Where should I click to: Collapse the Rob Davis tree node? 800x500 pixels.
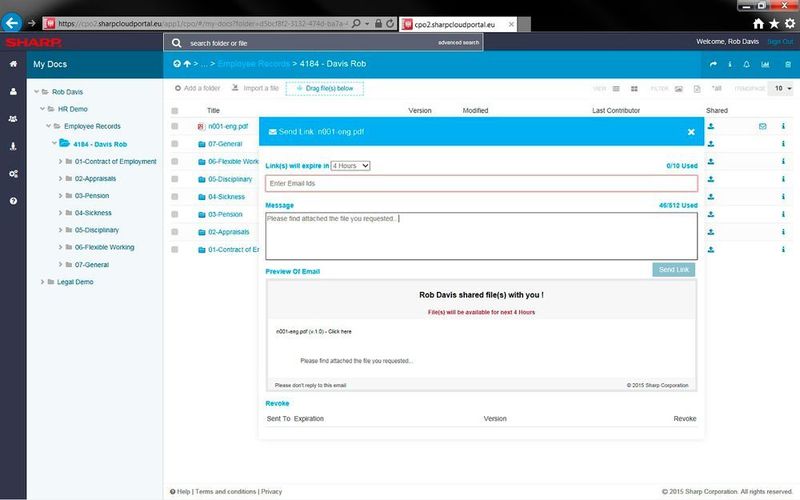point(37,92)
